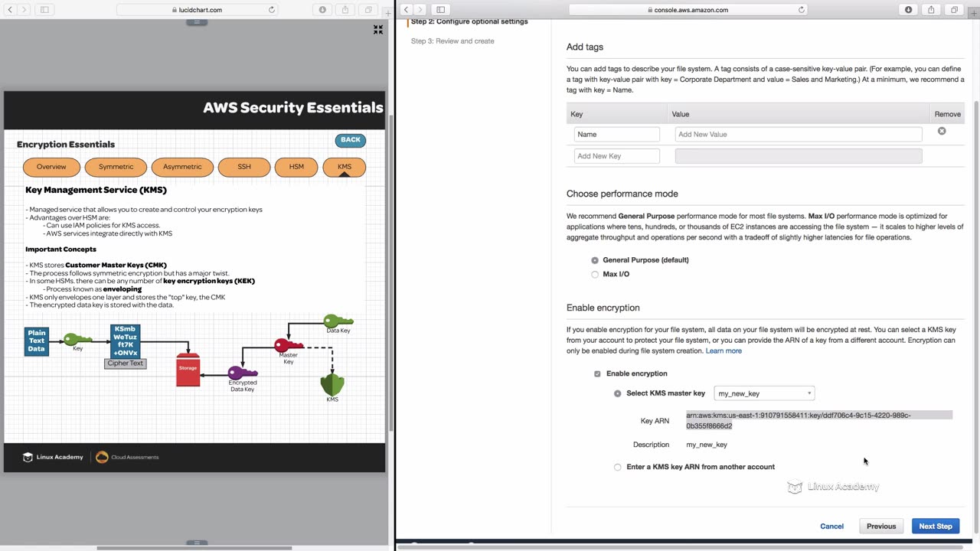Open the KMS master key dropdown

(764, 393)
